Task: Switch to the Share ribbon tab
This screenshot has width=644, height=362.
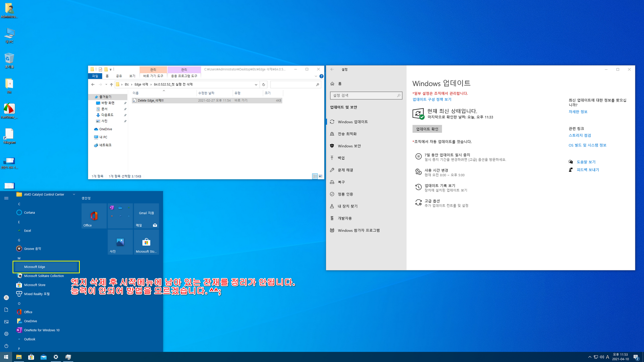Action: pos(119,76)
